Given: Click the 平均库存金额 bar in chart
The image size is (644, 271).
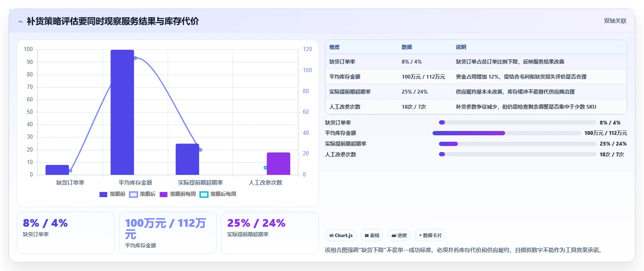Looking at the screenshot, I should pyautogui.click(x=122, y=112).
